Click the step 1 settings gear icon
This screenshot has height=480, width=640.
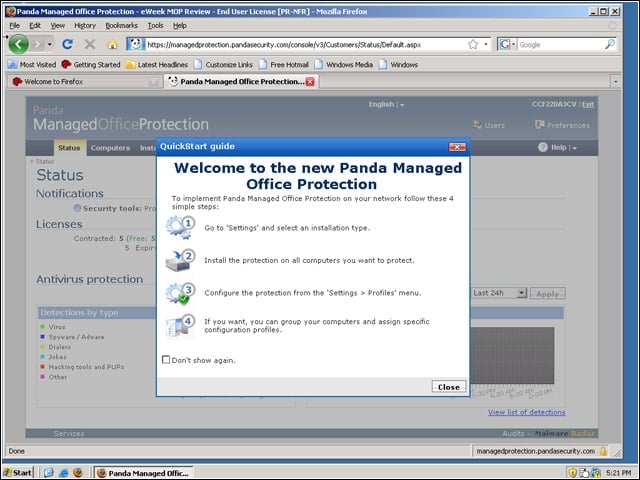point(180,227)
